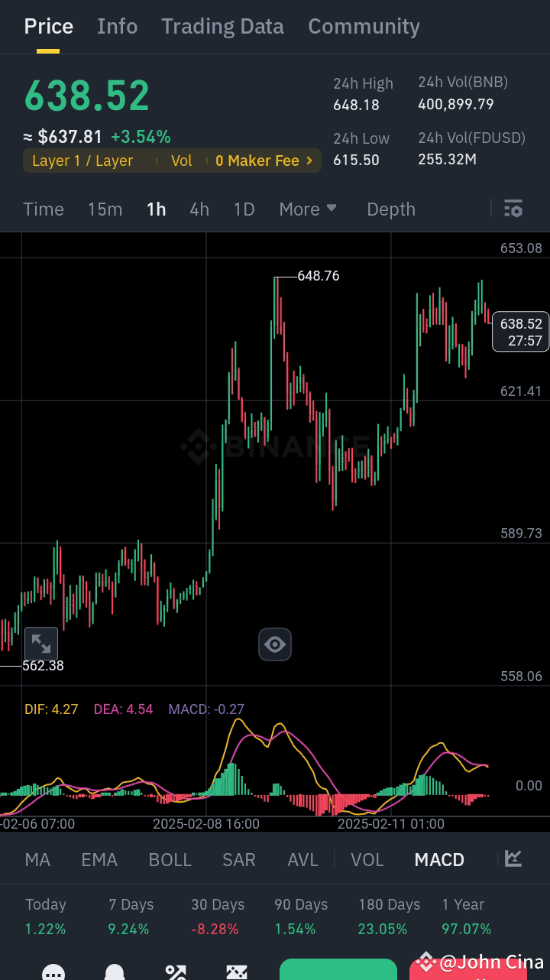Enable the EMA indicator
550x980 pixels.
click(99, 860)
